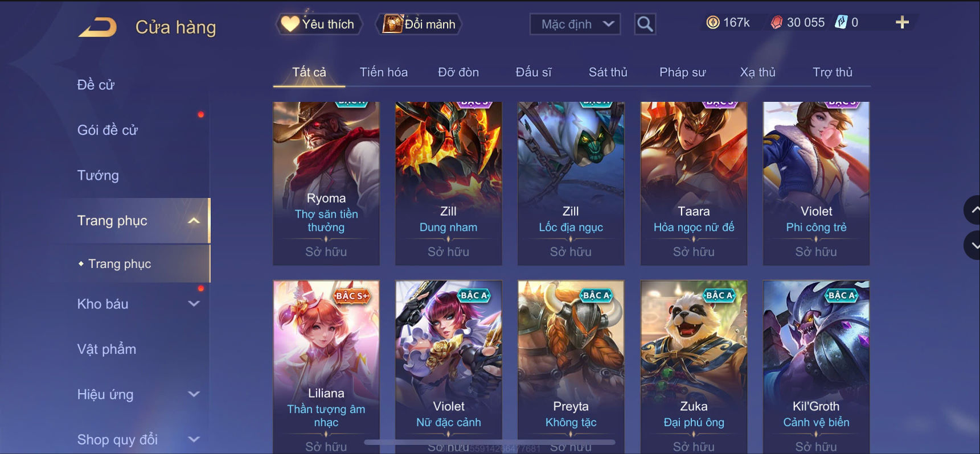
Task: Toggle the Yêu thích favorites filter
Action: pyautogui.click(x=319, y=24)
